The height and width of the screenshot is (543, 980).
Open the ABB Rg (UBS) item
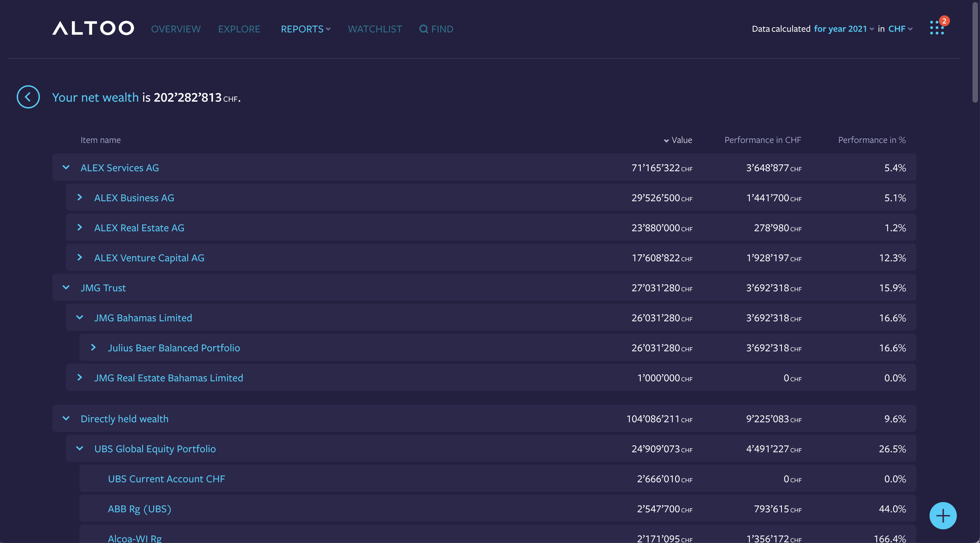pos(139,509)
